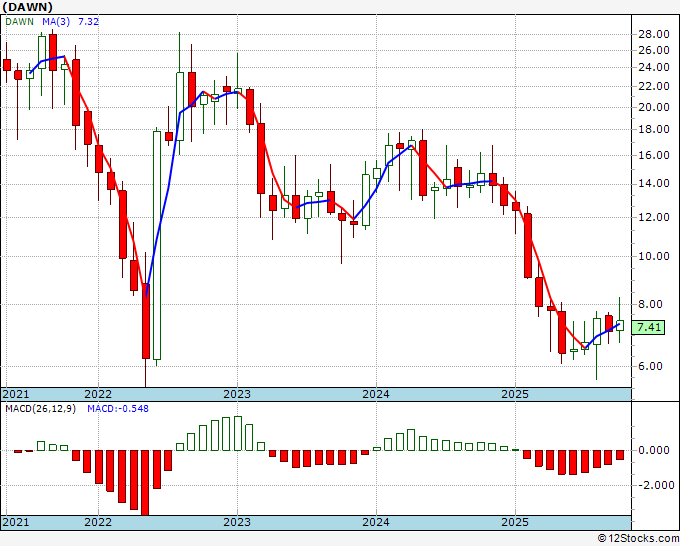Select 2025 on the MACD panel timeline

point(514,522)
